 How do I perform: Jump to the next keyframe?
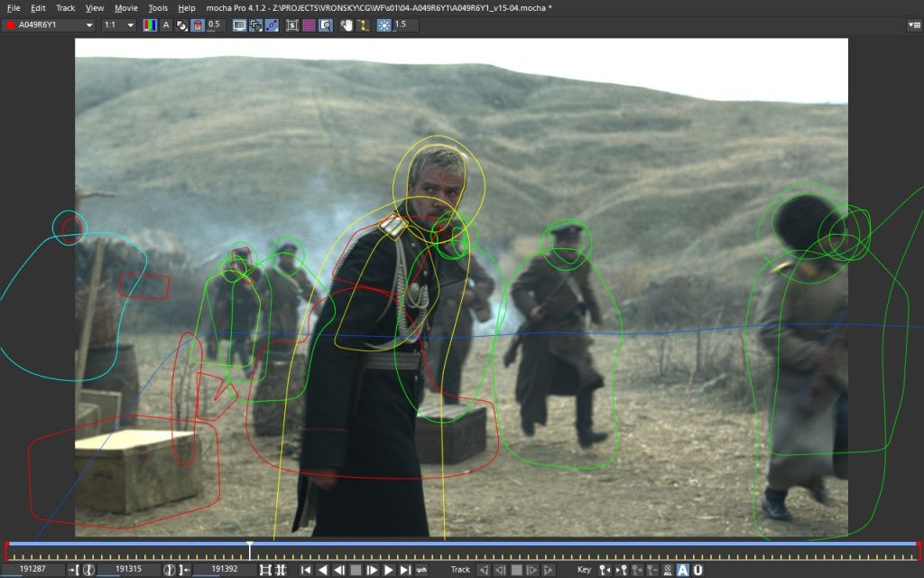tap(621, 570)
